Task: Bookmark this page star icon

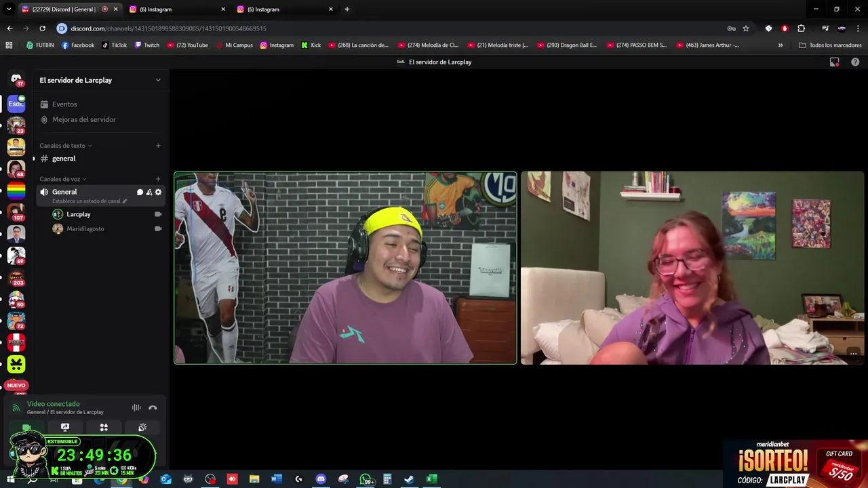Action: pos(746,28)
